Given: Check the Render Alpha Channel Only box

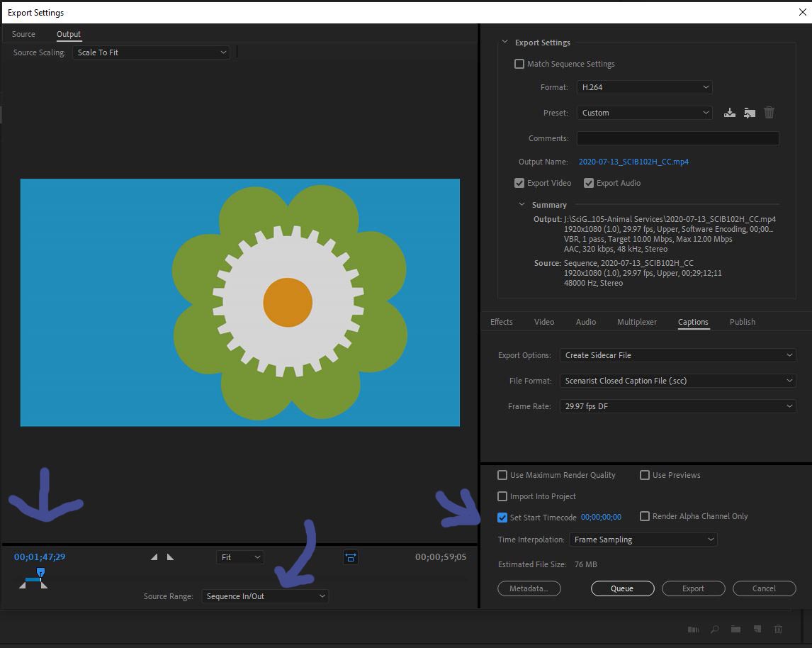Looking at the screenshot, I should click(x=645, y=516).
